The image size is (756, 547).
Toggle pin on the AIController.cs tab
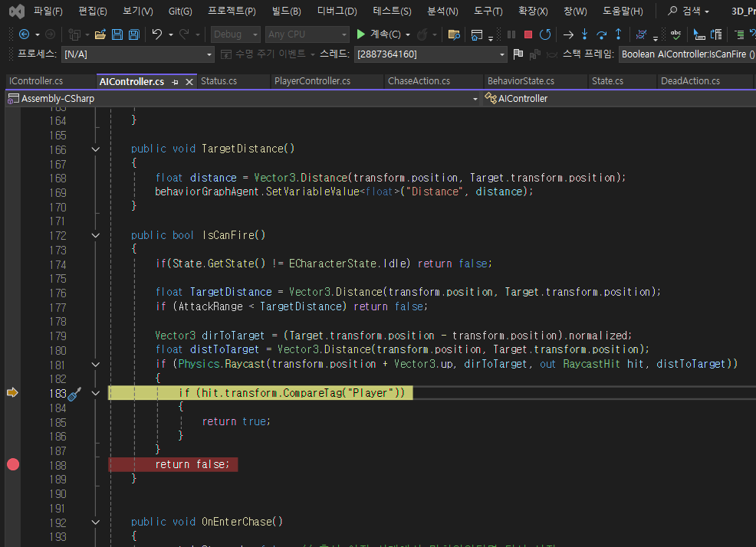[x=176, y=82]
